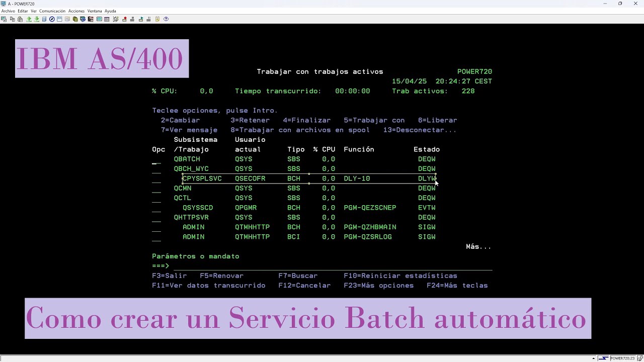The height and width of the screenshot is (362, 644).
Task: Open the Ventana menu
Action: pos(95,11)
